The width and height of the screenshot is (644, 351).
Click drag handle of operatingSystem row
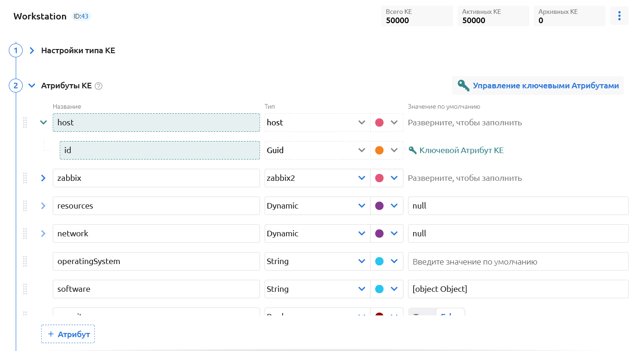pos(25,261)
